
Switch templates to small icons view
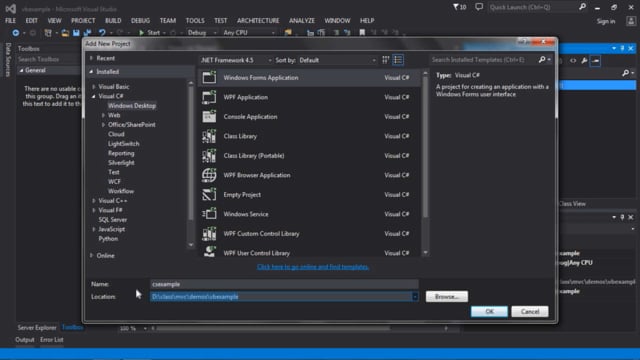coord(386,60)
